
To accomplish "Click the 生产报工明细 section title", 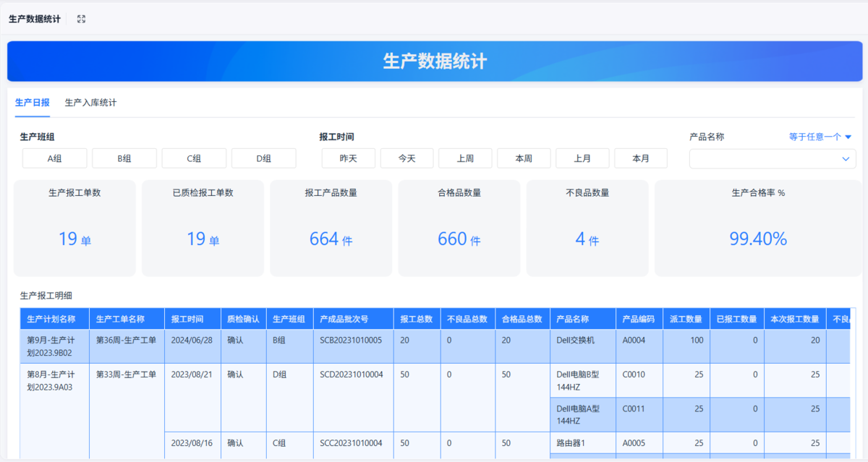I will pyautogui.click(x=46, y=296).
